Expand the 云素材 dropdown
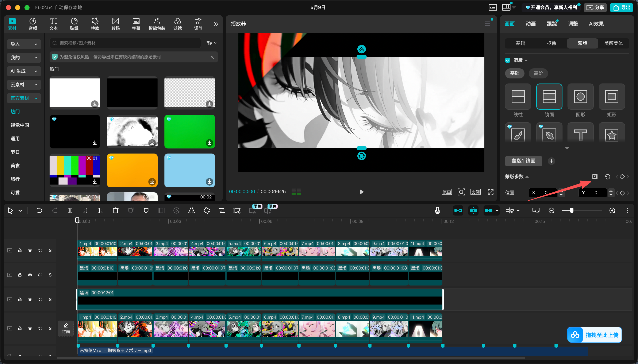The height and width of the screenshot is (364, 638). (x=24, y=85)
